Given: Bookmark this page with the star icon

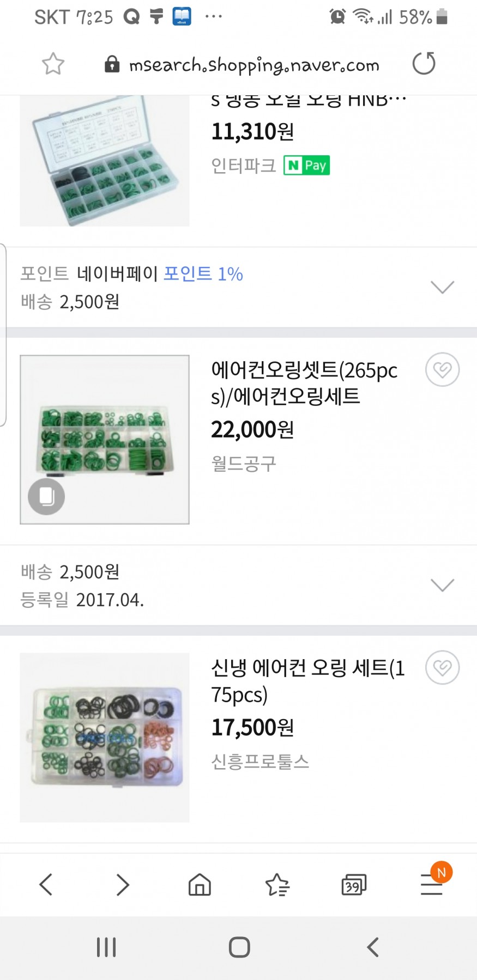Looking at the screenshot, I should click(53, 64).
